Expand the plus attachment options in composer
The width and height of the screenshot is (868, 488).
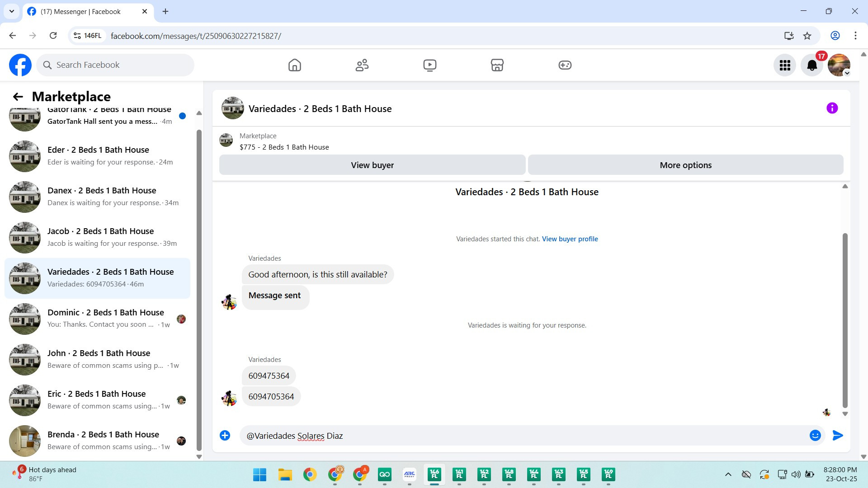(225, 435)
